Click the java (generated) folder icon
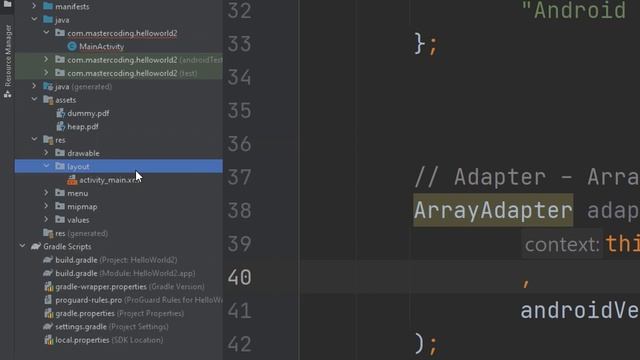Screen dimensions: 640x360 click(48, 87)
